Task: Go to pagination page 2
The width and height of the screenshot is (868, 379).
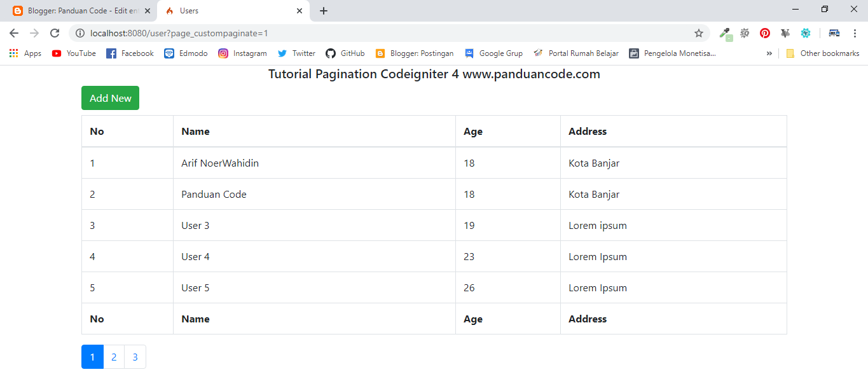Action: pyautogui.click(x=114, y=357)
